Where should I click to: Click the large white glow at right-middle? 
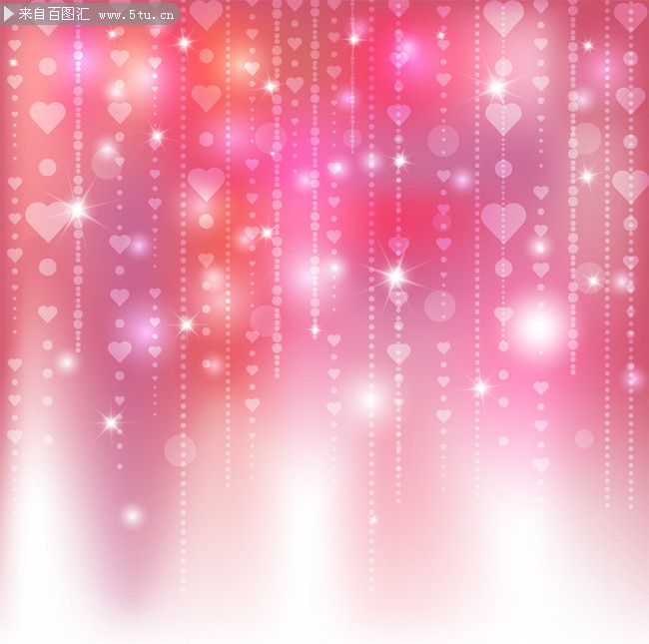[x=539, y=325]
